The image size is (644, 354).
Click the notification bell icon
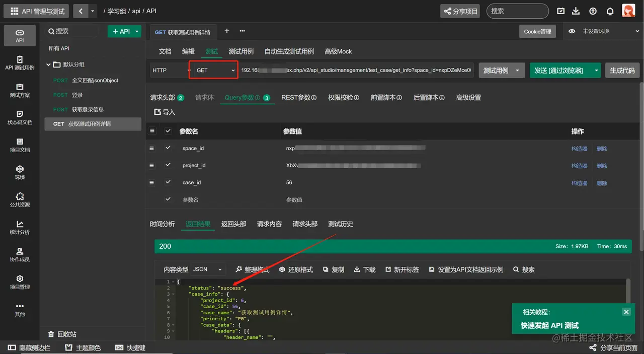click(609, 11)
